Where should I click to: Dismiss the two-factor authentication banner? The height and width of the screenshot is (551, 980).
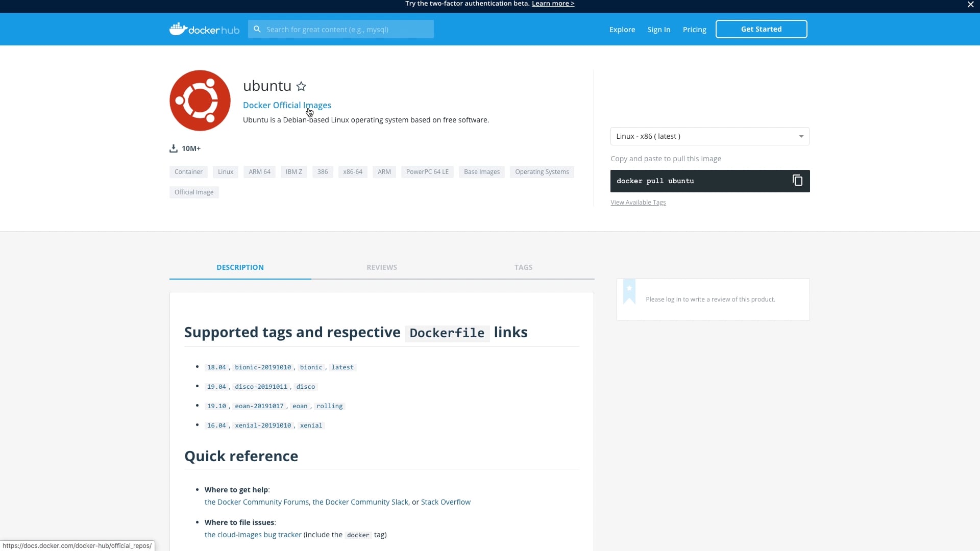click(969, 5)
